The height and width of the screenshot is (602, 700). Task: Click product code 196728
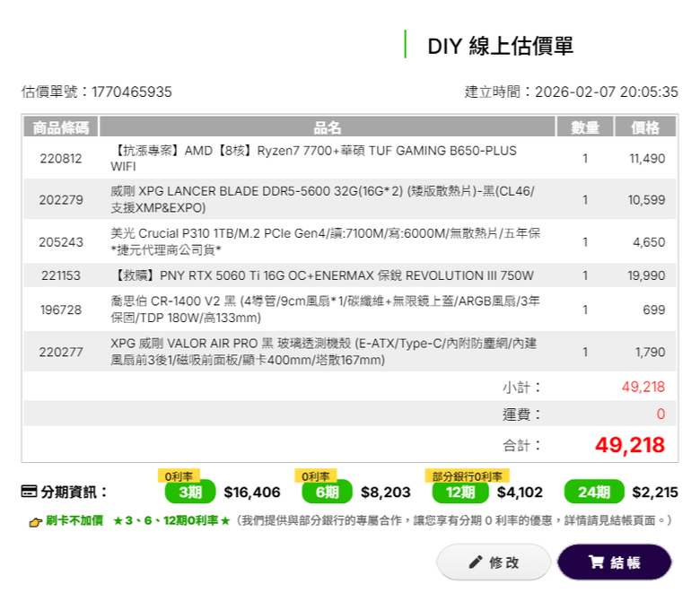(x=61, y=310)
